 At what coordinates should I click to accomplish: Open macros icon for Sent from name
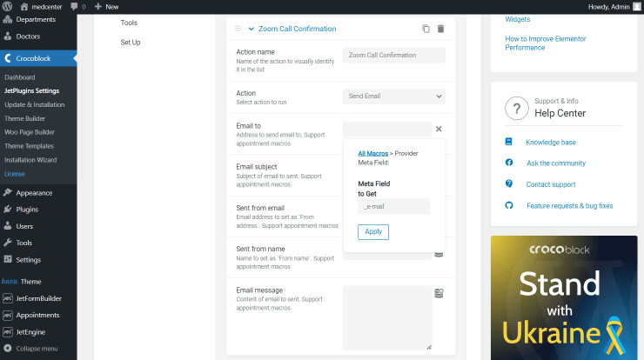[x=439, y=254]
